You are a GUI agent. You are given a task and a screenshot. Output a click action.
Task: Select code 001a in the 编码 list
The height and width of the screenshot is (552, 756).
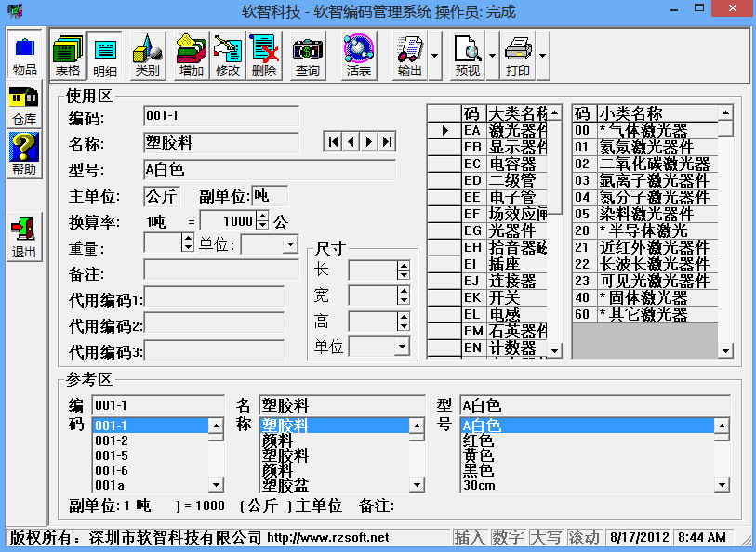(x=151, y=485)
